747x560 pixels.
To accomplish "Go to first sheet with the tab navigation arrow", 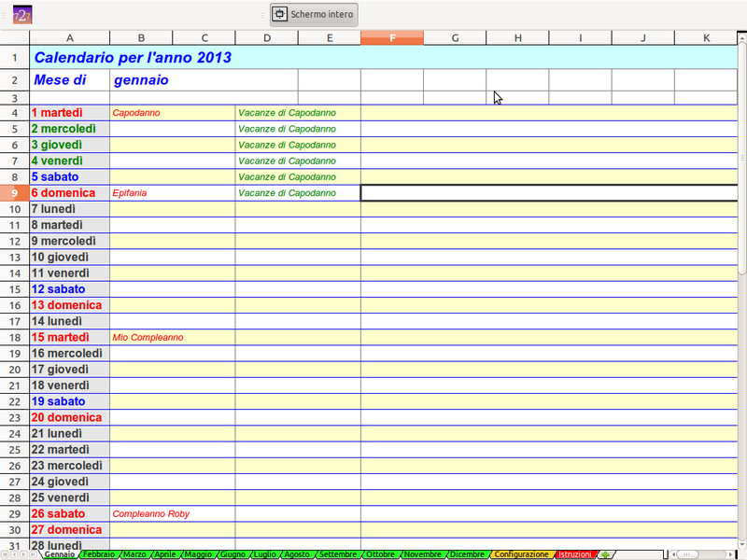I will point(5,554).
